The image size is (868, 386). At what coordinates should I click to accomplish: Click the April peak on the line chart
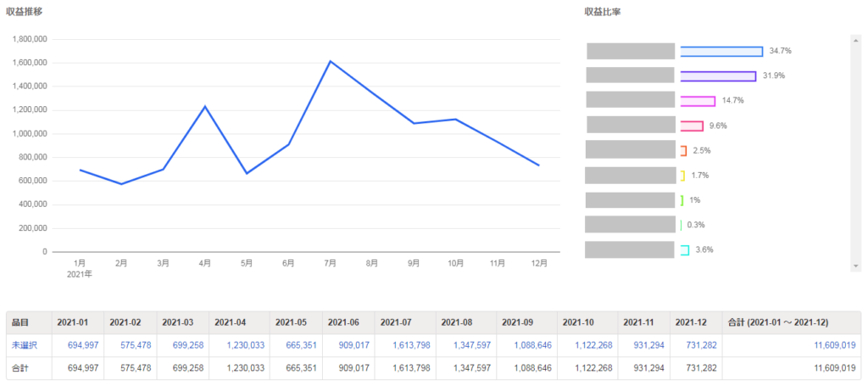205,106
